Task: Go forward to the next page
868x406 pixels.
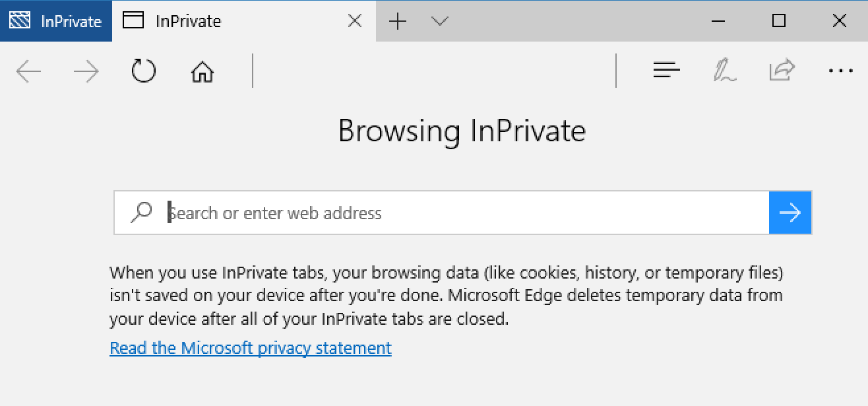Action: pyautogui.click(x=86, y=71)
